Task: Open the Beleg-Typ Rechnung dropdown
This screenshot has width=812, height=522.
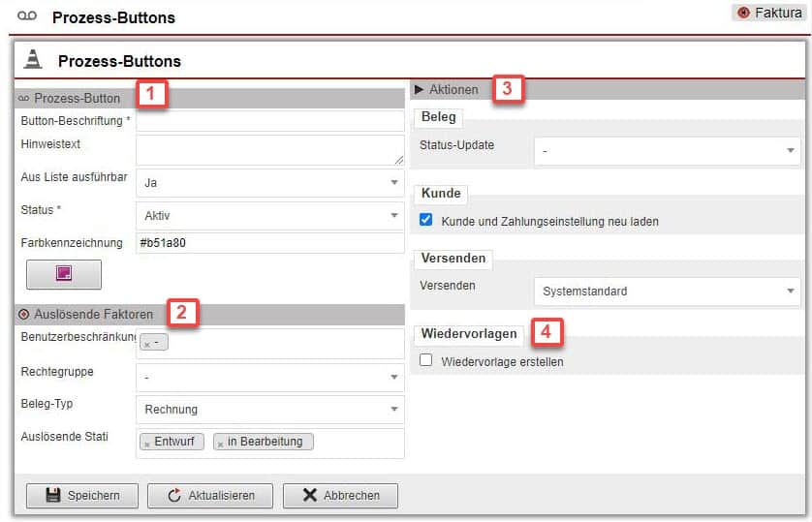Action: point(269,410)
